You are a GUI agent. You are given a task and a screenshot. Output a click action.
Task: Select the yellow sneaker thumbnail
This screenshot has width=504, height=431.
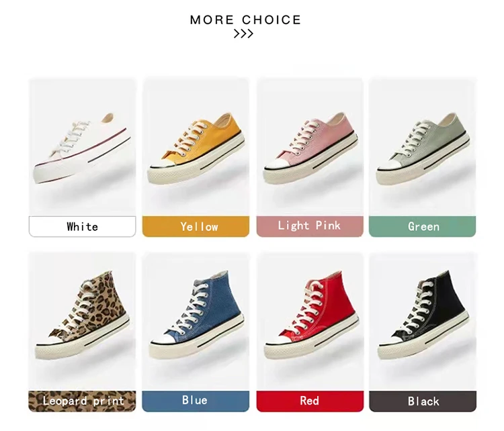(196, 148)
